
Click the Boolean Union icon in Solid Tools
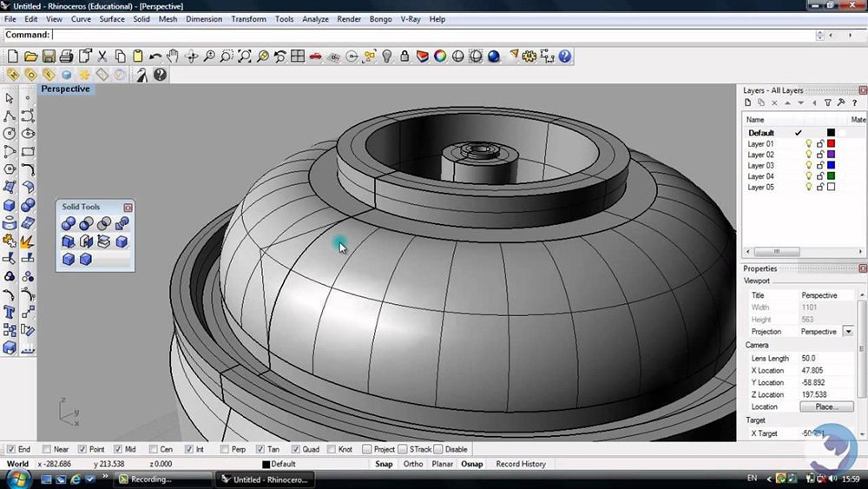68,224
